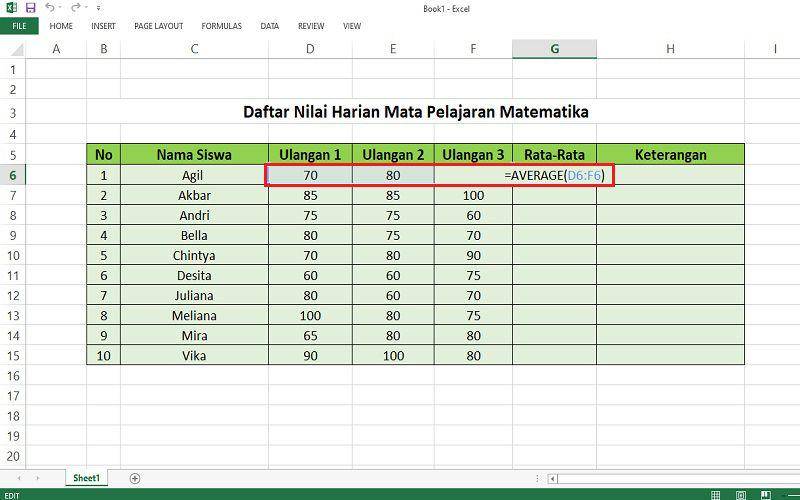Expand Customize Quick Access Toolbar menu
800x500 pixels.
[98, 8]
